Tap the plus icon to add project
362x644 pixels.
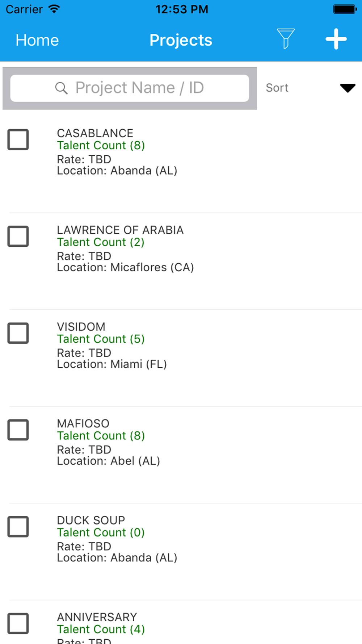point(336,39)
